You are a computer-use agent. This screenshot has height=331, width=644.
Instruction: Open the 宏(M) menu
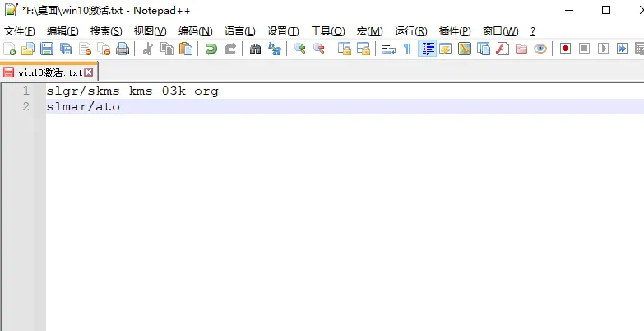point(369,31)
